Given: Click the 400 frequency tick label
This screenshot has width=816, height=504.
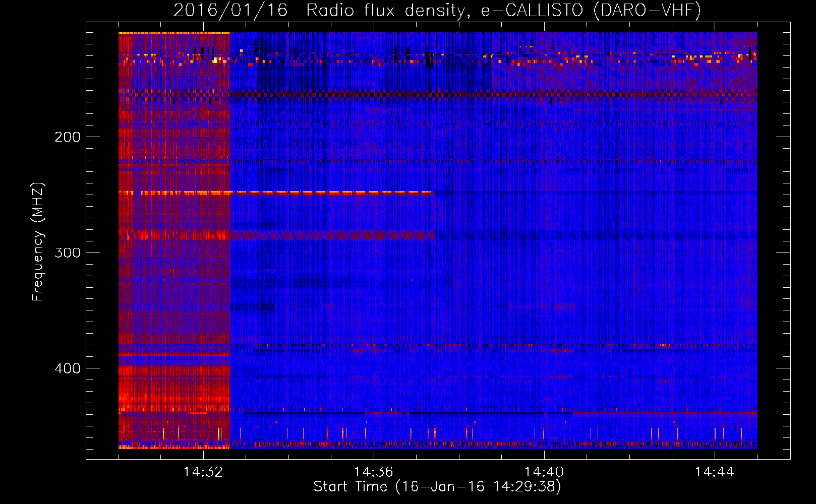Looking at the screenshot, I should 68,368.
